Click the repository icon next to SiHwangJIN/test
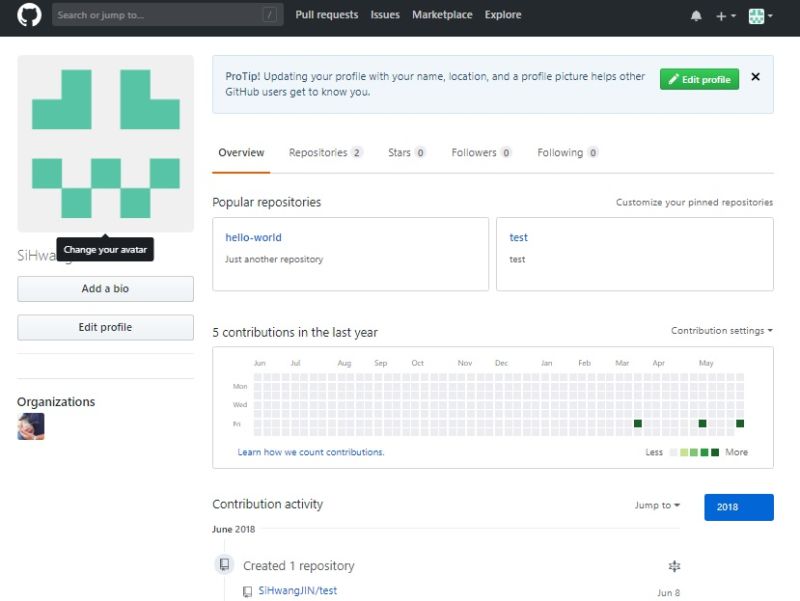The width and height of the screenshot is (800, 601). click(247, 591)
